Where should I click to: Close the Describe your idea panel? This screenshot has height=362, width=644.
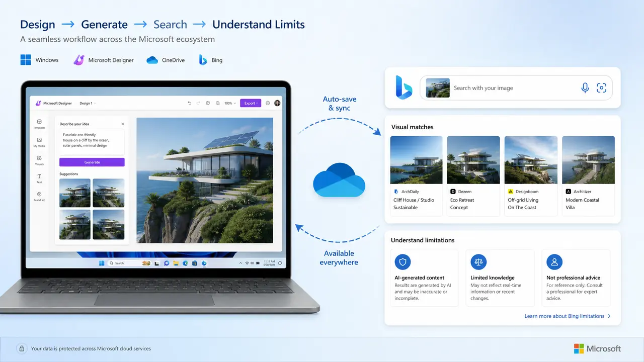(x=122, y=124)
